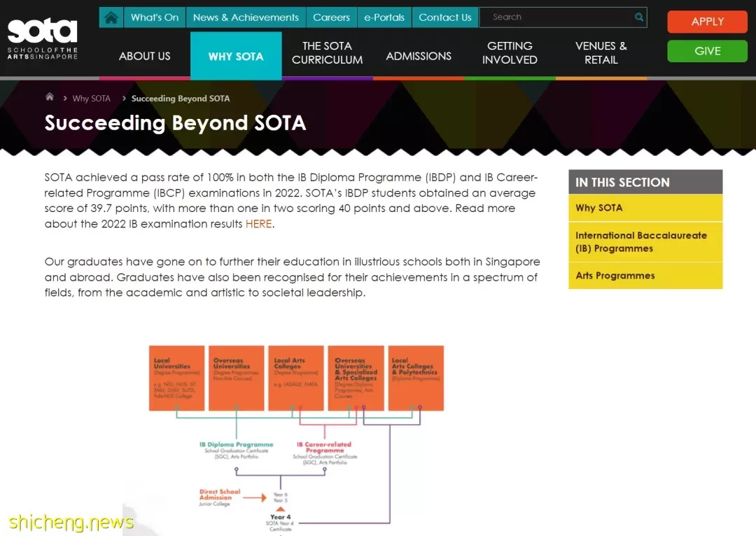Click Direct School Admission label
This screenshot has height=536, width=756.
click(x=220, y=495)
